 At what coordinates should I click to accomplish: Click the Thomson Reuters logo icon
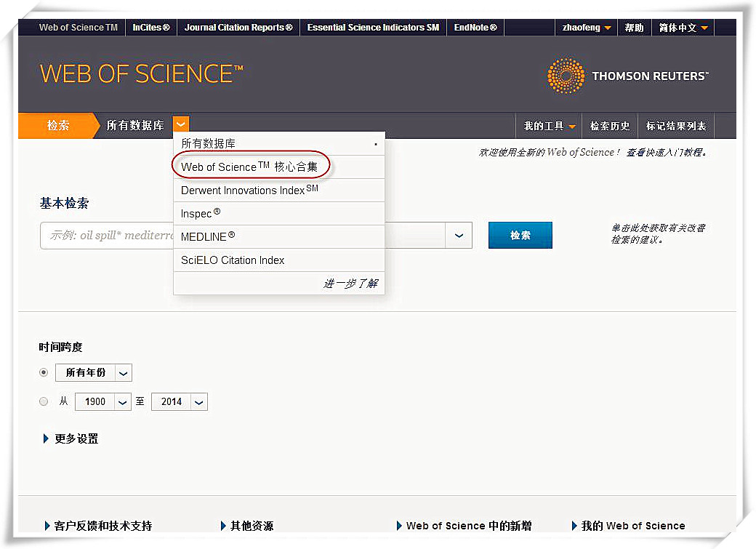(566, 76)
